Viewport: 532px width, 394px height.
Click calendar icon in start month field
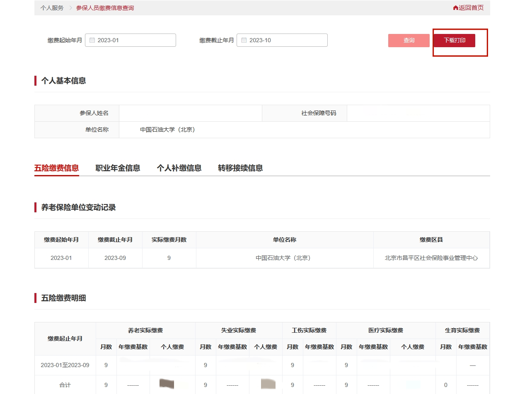click(x=92, y=40)
